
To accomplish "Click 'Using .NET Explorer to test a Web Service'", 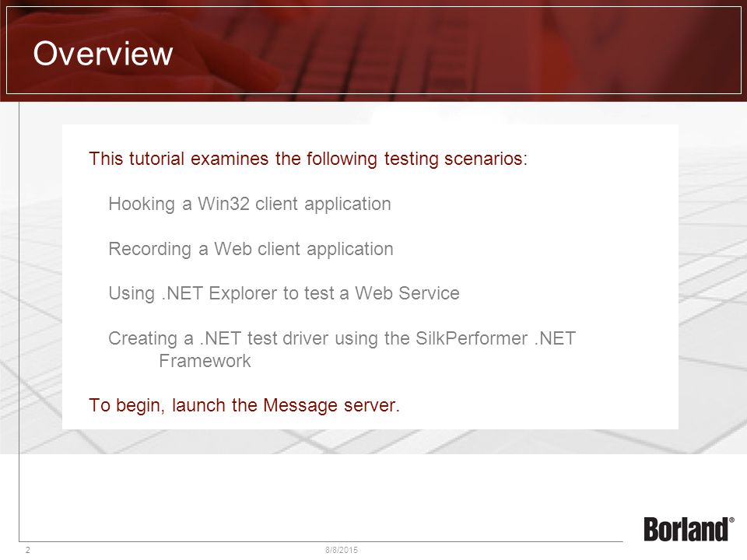I will [284, 293].
